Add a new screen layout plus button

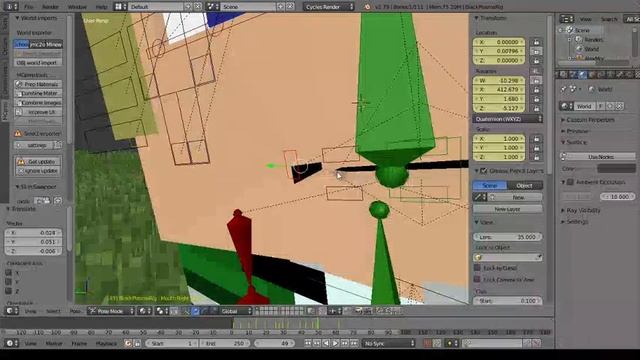pos(189,7)
